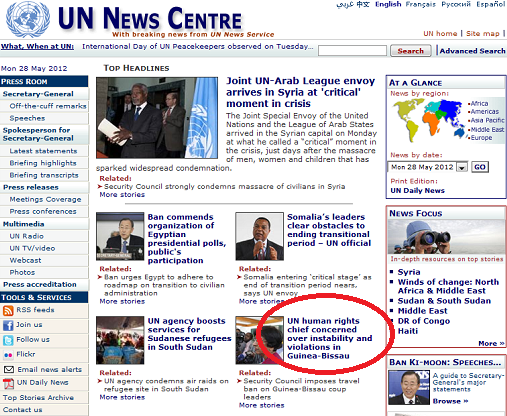Open the Facebook Join us icon
Screen dimensions: 507x416
[x=8, y=325]
